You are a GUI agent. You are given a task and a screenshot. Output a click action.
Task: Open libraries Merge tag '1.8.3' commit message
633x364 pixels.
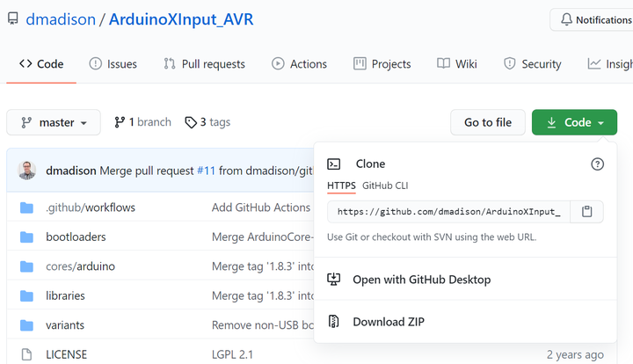point(262,295)
